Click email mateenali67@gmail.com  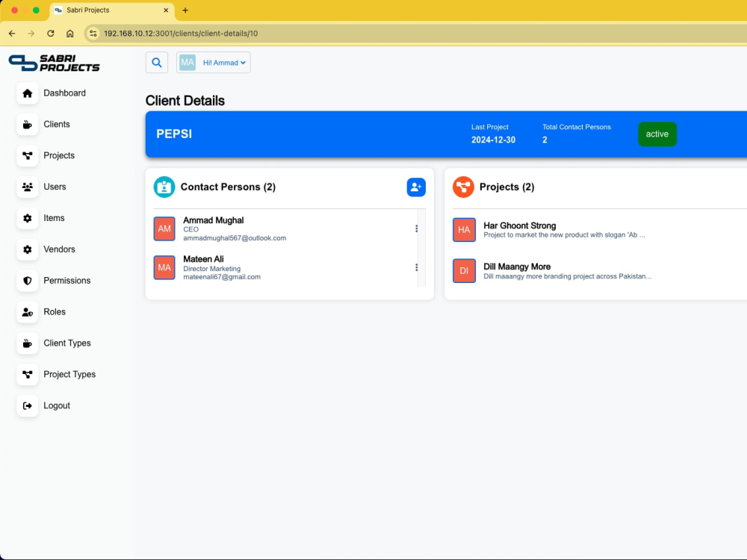pos(222,277)
